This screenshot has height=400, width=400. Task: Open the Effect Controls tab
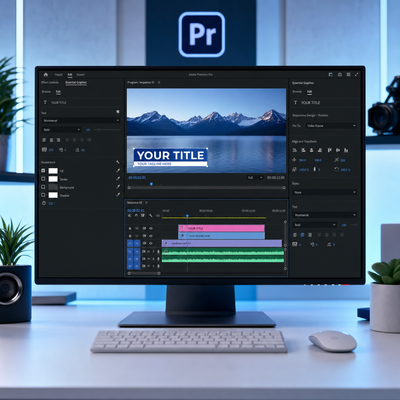(x=50, y=82)
